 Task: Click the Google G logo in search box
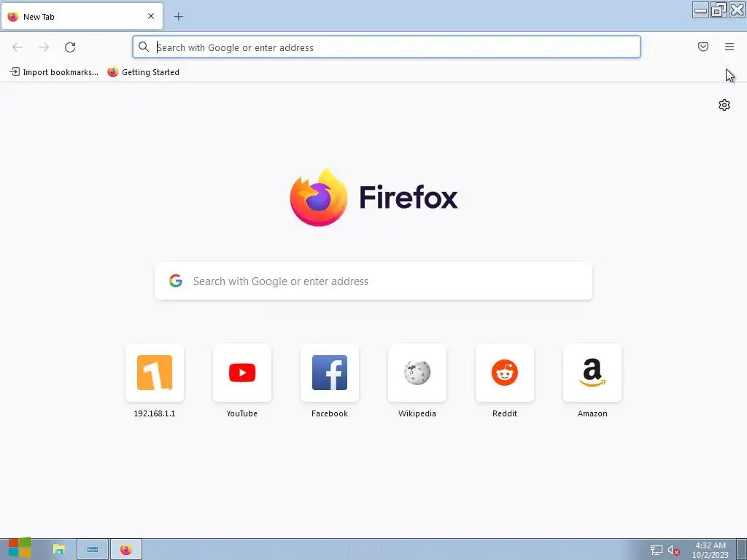176,281
